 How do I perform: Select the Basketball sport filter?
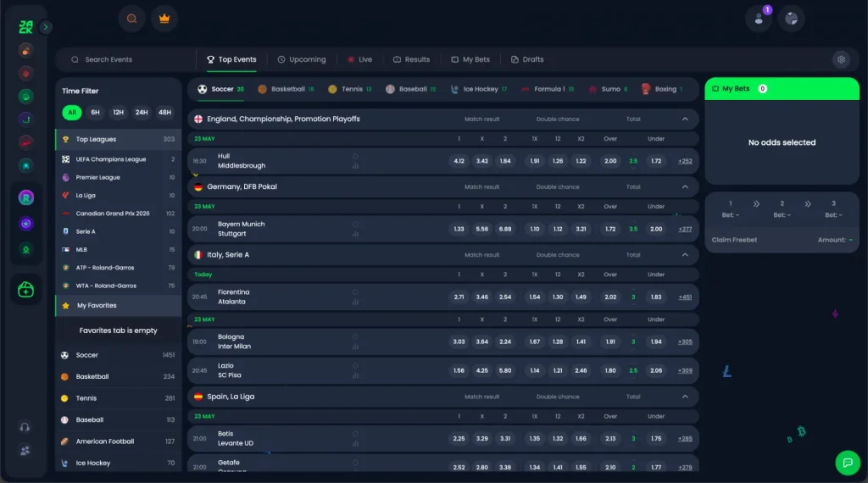point(287,89)
